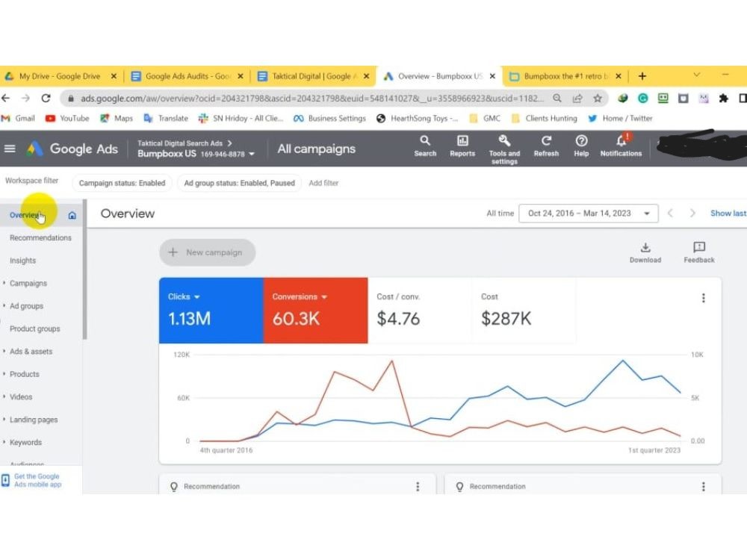
Task: Click Ad group status filter chip
Action: [x=239, y=183]
